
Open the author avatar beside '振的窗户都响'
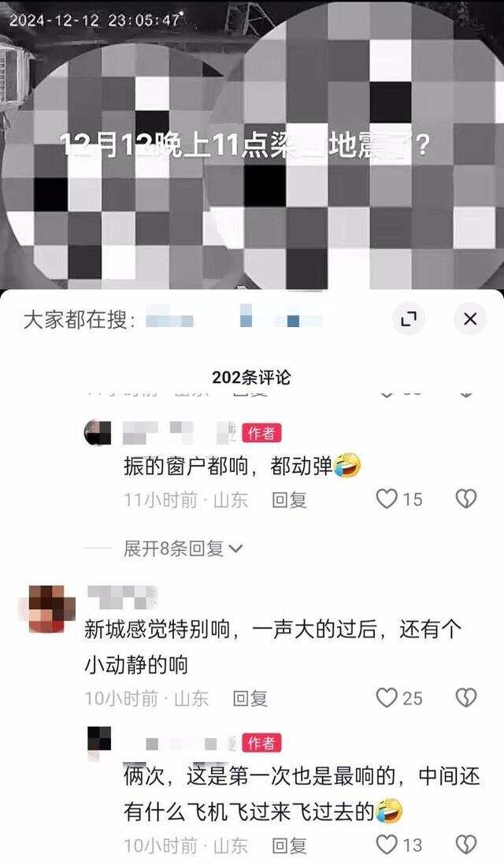point(98,433)
